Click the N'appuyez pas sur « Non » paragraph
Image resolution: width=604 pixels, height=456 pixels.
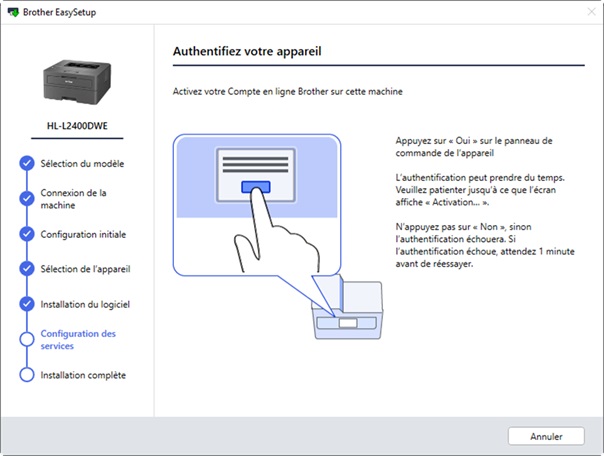(x=485, y=245)
